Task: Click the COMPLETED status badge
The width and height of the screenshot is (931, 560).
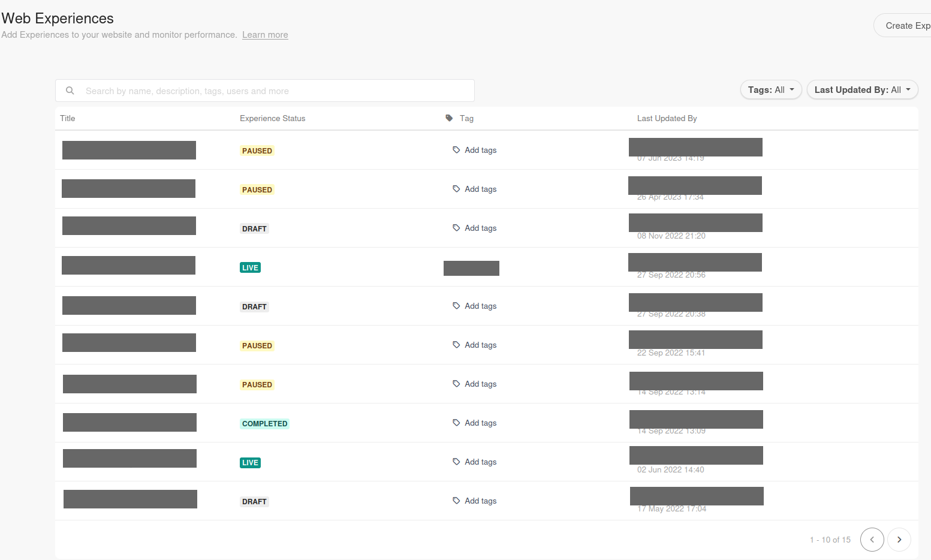Action: pos(264,423)
